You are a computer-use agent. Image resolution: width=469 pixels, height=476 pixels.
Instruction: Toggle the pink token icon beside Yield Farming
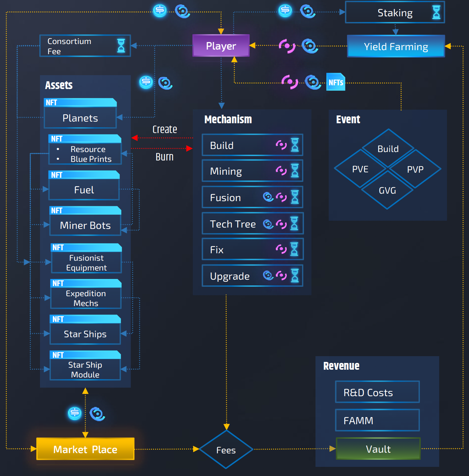pyautogui.click(x=287, y=46)
